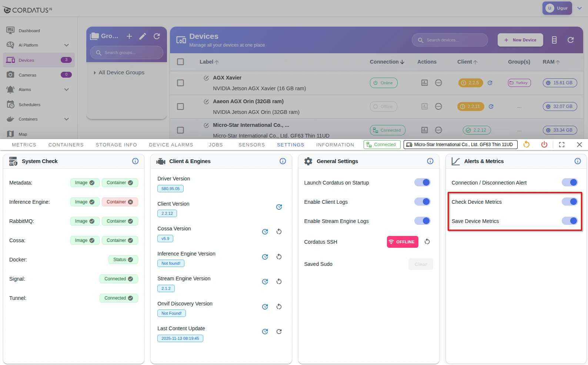Check the AGX Xavier row checkbox
The image size is (588, 365).
coord(180,83)
